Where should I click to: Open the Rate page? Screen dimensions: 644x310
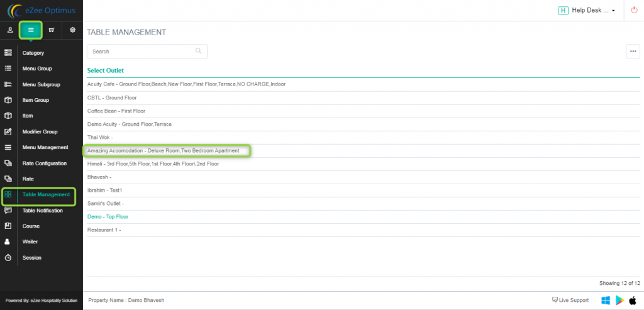pos(28,179)
